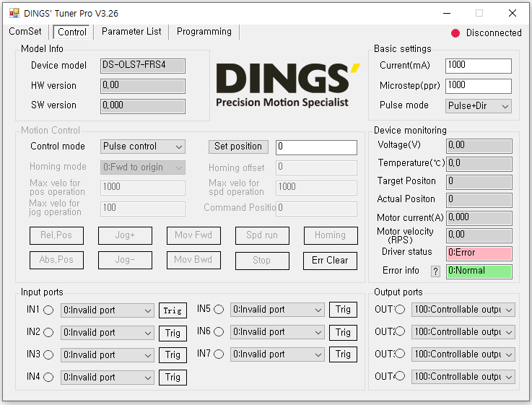The width and height of the screenshot is (532, 405).
Task: Click the Set position value field
Action: [x=317, y=147]
